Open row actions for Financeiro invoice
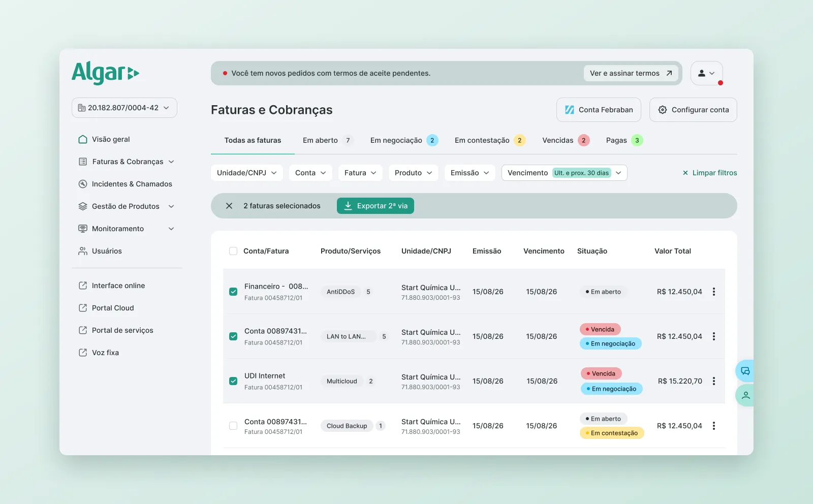 pos(714,292)
